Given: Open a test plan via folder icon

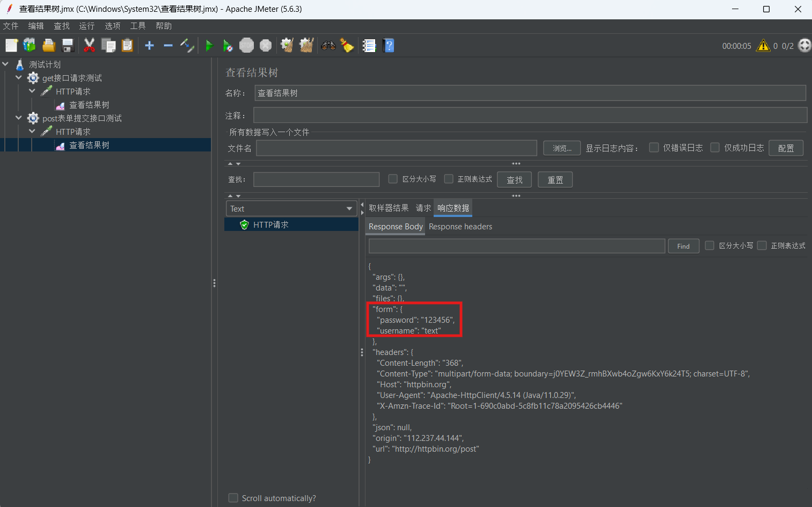Looking at the screenshot, I should [x=49, y=46].
